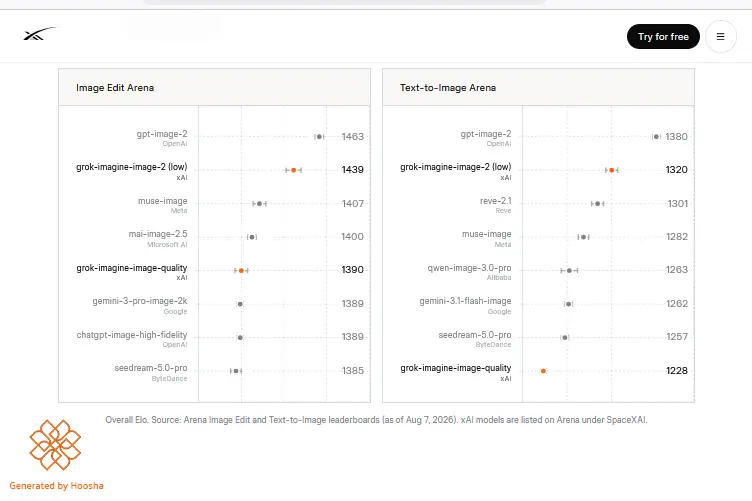Click gpt-image-2 label in Image Edit Arena

(162, 134)
